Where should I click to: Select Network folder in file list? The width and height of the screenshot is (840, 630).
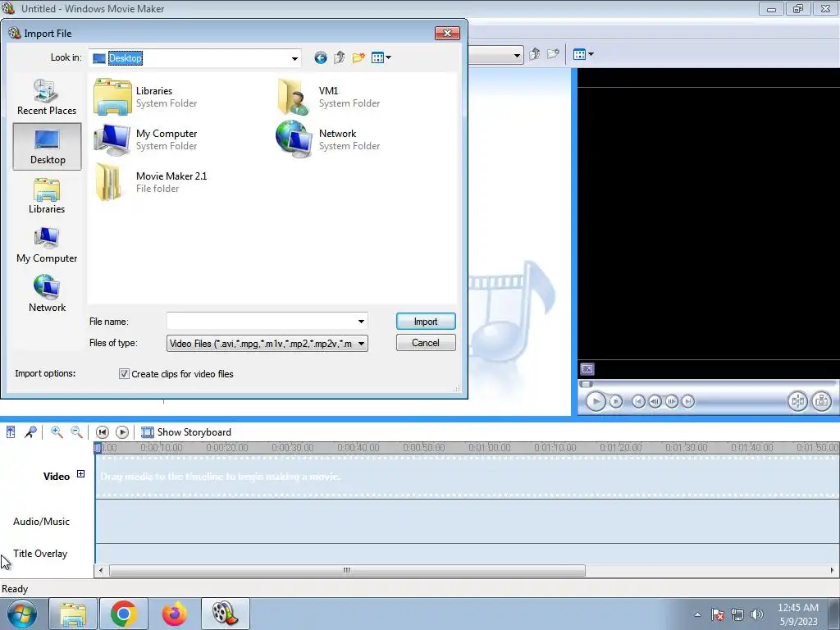328,139
